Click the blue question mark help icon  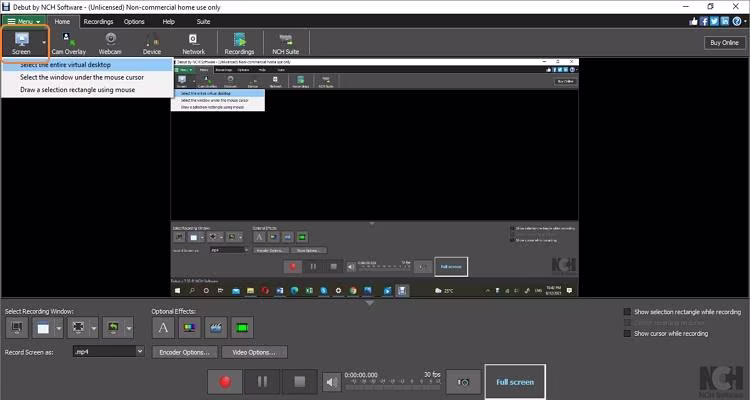point(737,21)
